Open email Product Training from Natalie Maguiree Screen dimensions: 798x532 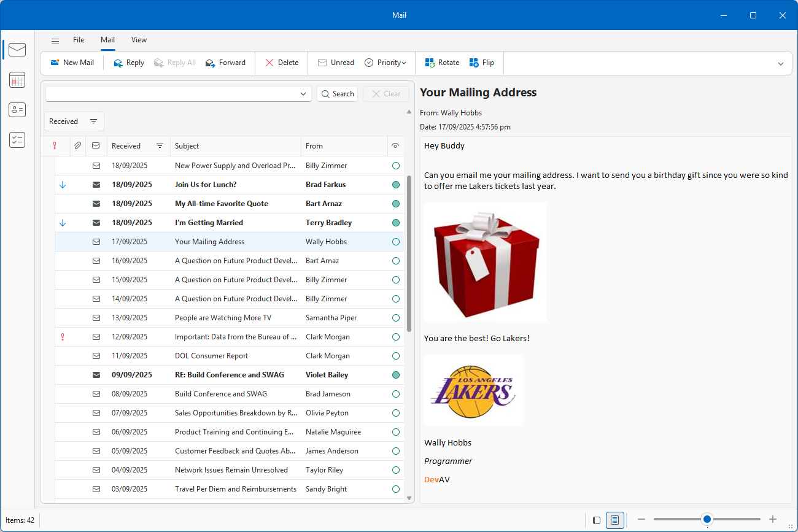pos(230,432)
